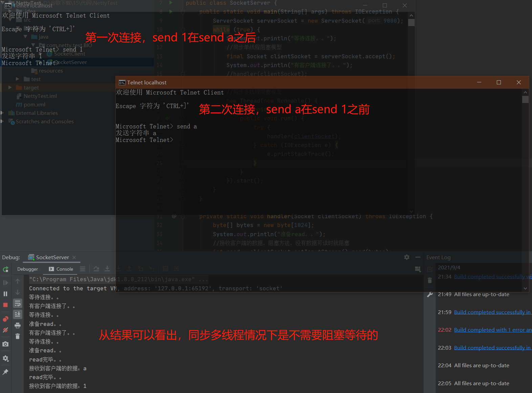
Task: Pin the SocketServer debug tab
Action: pyautogui.click(x=5, y=372)
